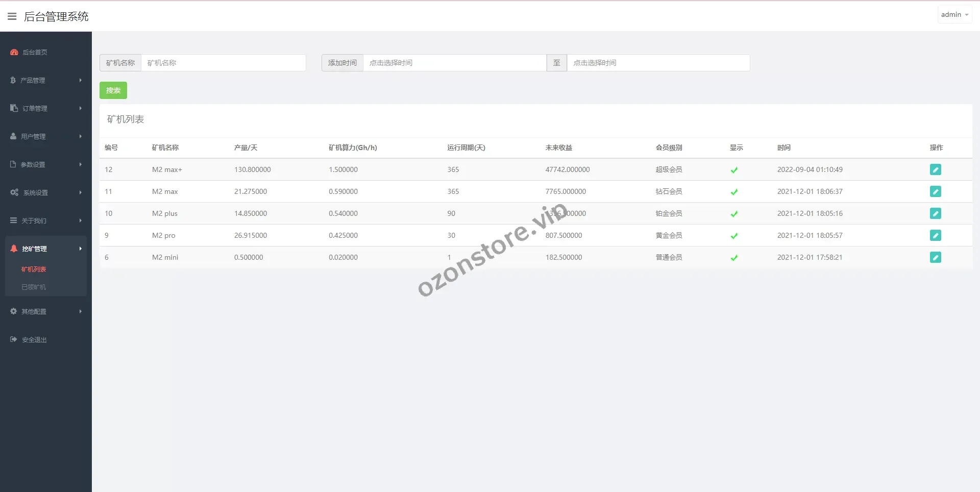Click the edit icon for M2 max row
Image resolution: width=980 pixels, height=492 pixels.
(935, 191)
